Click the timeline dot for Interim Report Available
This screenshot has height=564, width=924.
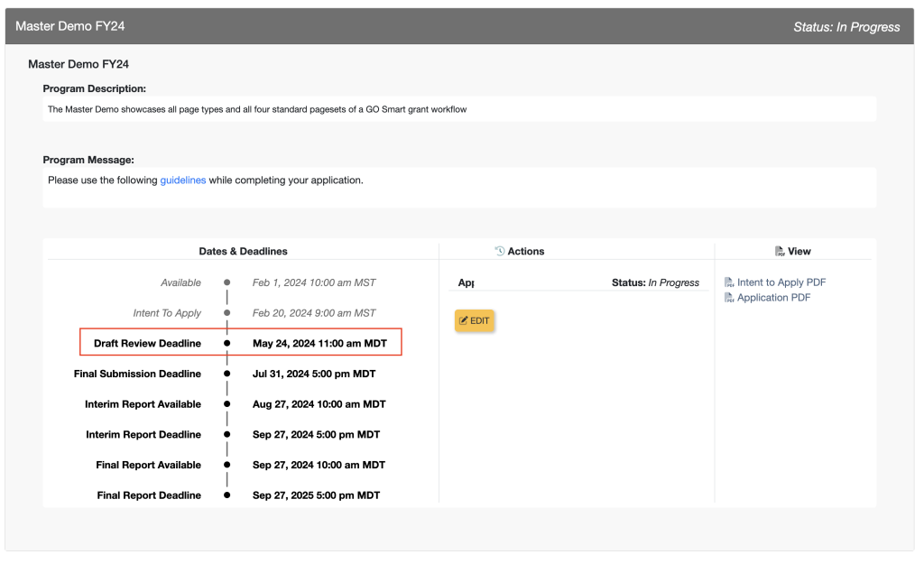click(x=226, y=404)
